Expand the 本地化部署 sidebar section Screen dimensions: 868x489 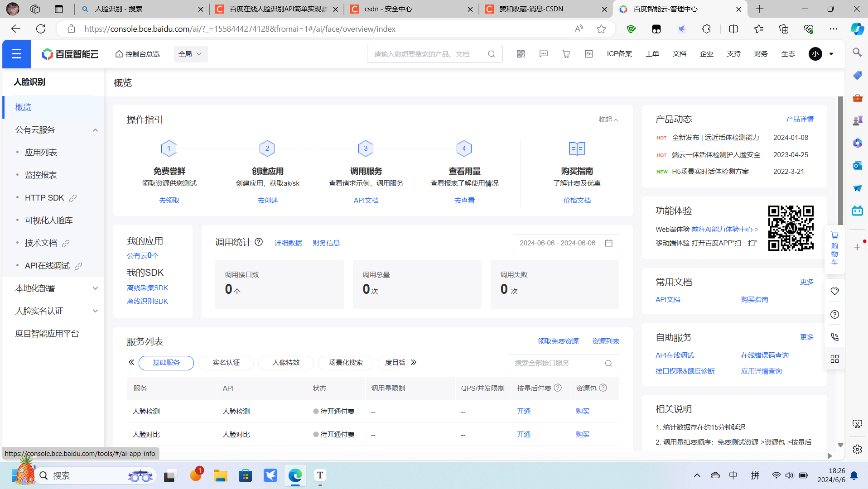tap(95, 288)
